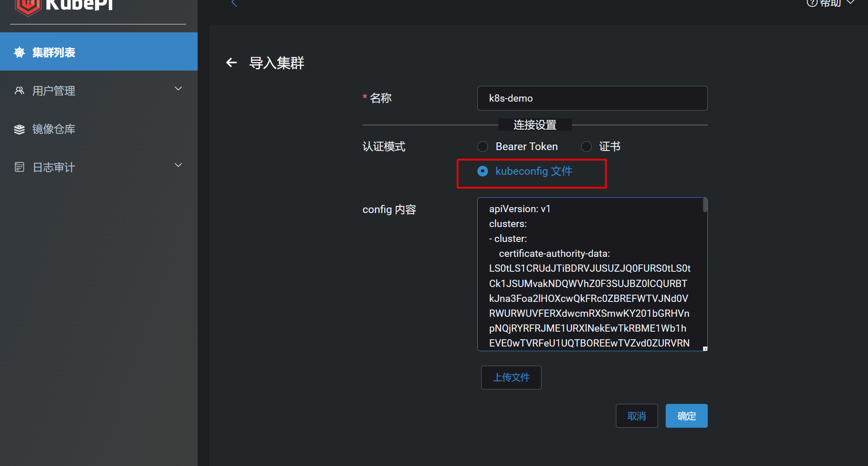Click the top bar collapse chevron
This screenshot has height=466, width=868.
pos(234,3)
